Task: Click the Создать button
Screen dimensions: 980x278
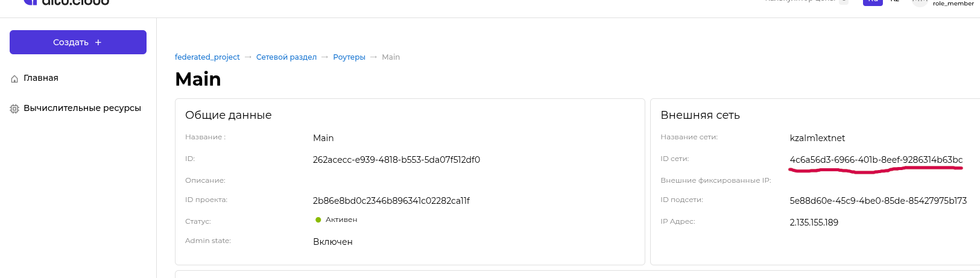Action: point(78,42)
